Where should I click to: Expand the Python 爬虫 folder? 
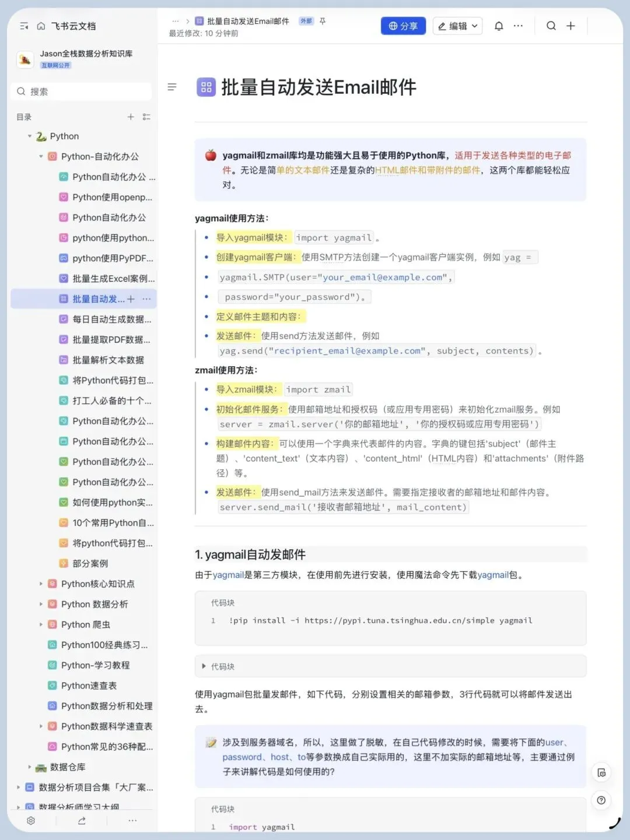pos(41,624)
